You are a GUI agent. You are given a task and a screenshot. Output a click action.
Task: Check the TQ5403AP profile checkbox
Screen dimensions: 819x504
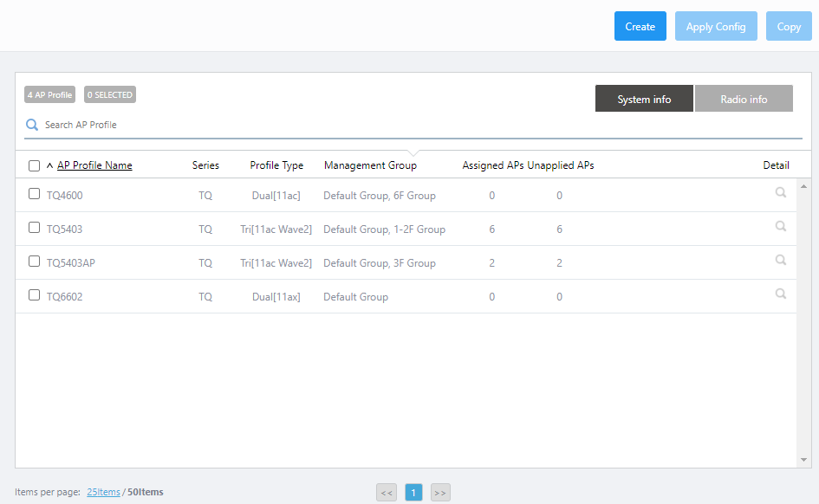tap(35, 262)
